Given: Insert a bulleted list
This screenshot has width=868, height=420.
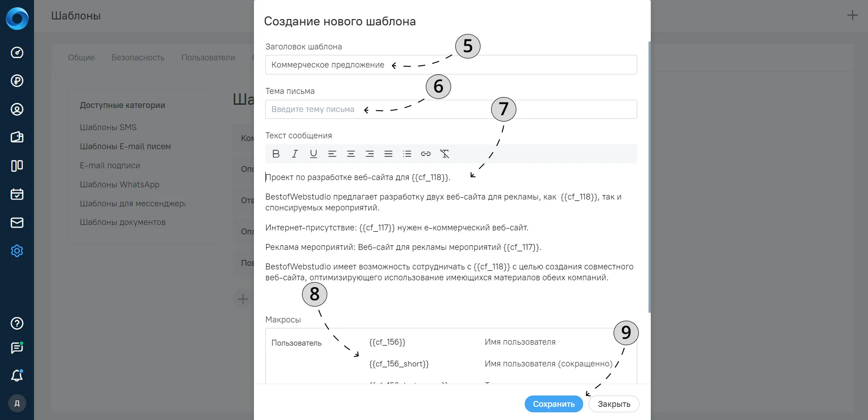Looking at the screenshot, I should [407, 154].
